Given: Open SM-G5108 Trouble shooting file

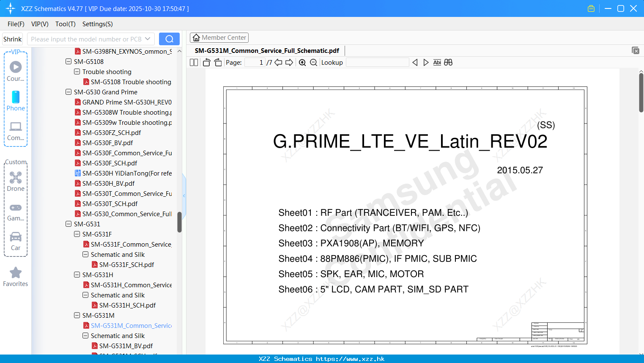Looking at the screenshot, I should (x=127, y=82).
